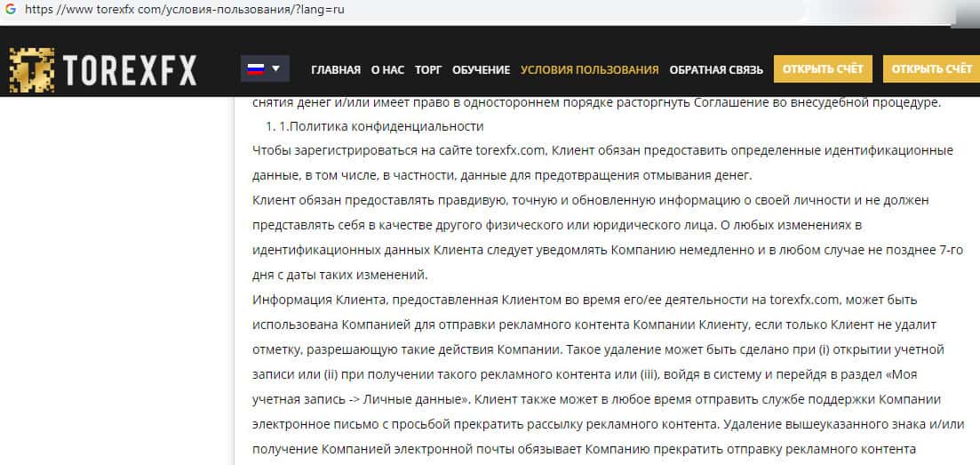Screen dimensions: 980x465
Task: Click the line starting 'отметку, разрешающую такие действия'
Action: (x=598, y=349)
